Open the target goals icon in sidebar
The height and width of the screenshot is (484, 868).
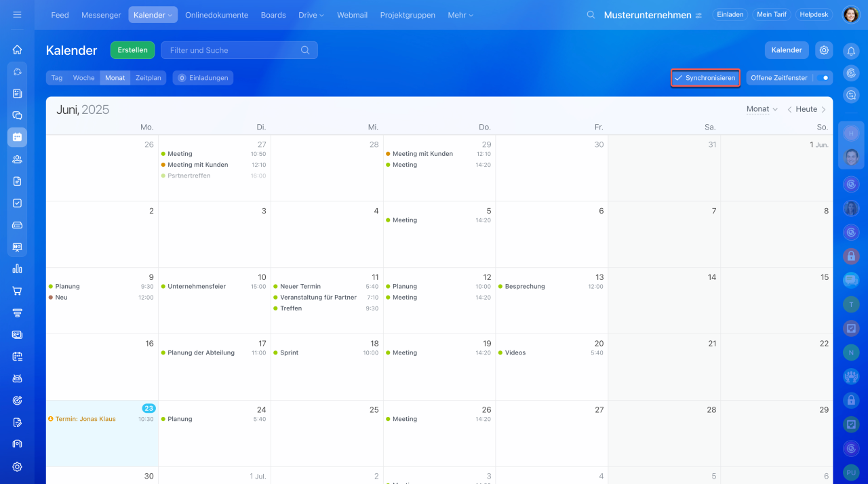pyautogui.click(x=17, y=401)
